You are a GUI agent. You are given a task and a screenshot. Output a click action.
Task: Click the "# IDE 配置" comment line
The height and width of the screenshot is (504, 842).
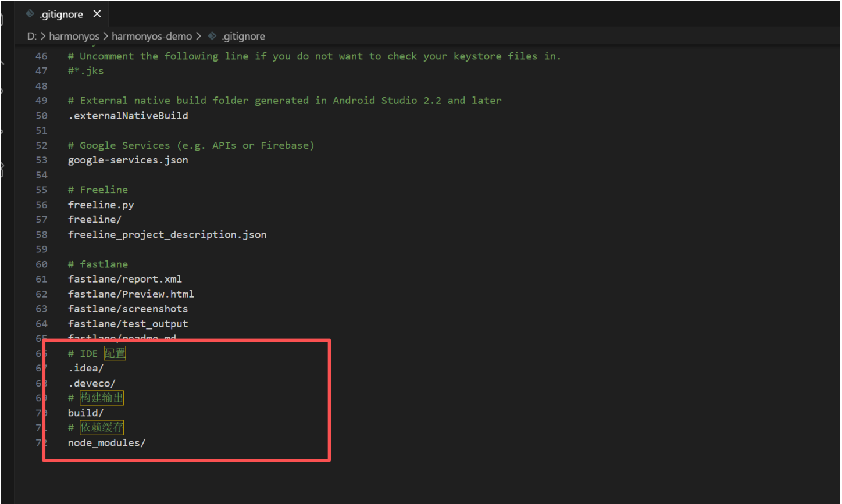[97, 353]
